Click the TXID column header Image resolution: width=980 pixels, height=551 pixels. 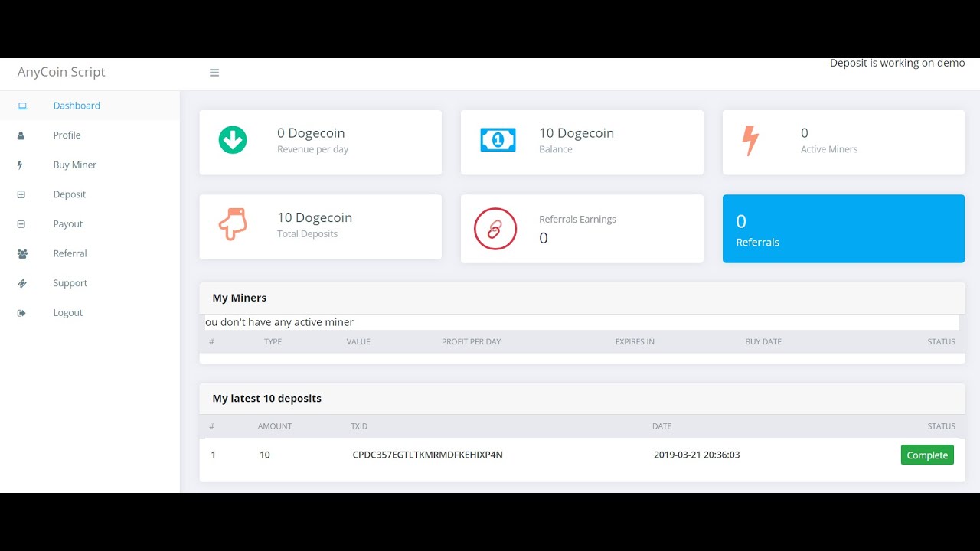pyautogui.click(x=359, y=426)
